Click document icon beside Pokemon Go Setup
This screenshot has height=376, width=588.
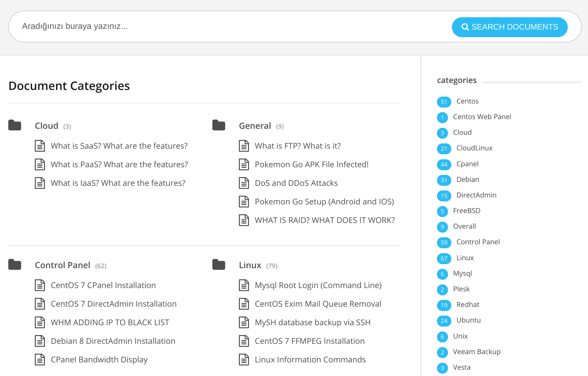(244, 201)
